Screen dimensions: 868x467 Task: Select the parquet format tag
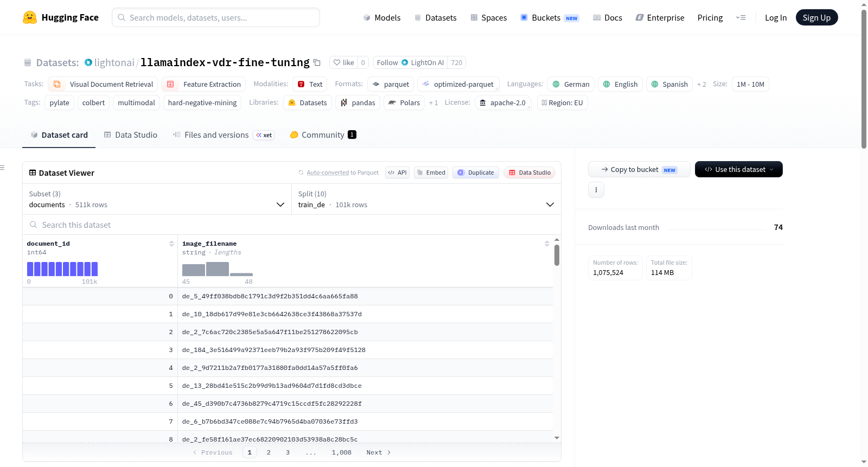(x=391, y=84)
